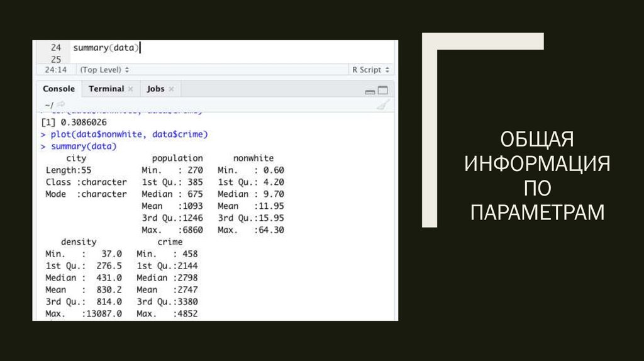
Task: Click the slide title 'ОБЩАЯ ИНФОРМАЦИЯ ПО ПАРАМЕТРАМ'
Action: [x=537, y=176]
